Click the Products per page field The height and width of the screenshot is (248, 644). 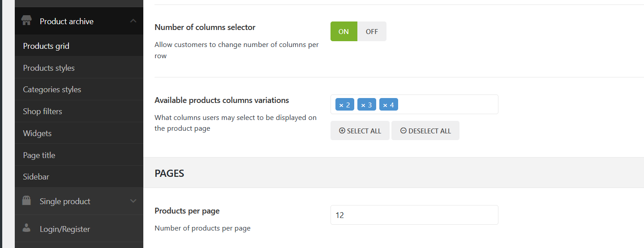(x=414, y=215)
